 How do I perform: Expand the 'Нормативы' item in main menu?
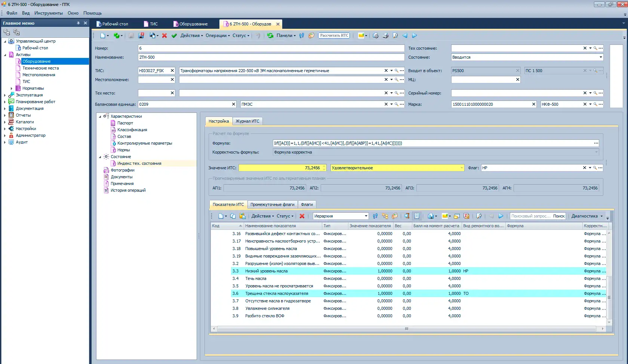point(12,89)
